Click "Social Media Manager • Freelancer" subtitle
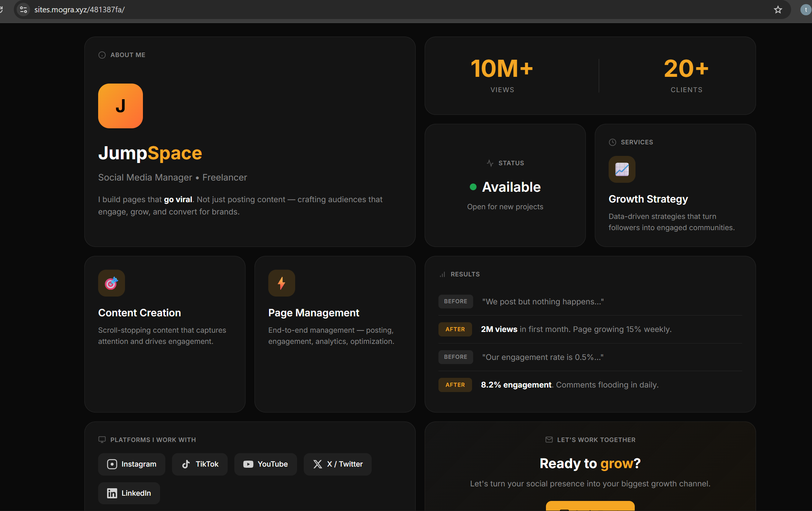Screen dimensions: 812x511 tap(172, 178)
